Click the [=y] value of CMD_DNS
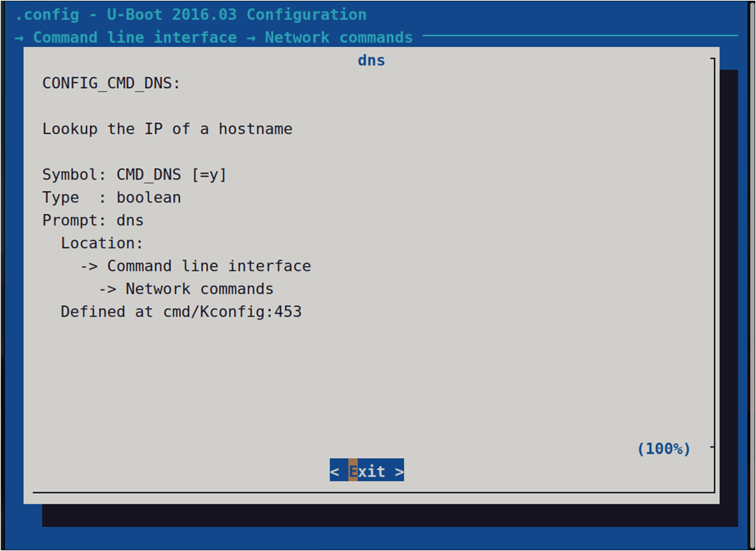Image resolution: width=756 pixels, height=551 pixels. [x=209, y=175]
